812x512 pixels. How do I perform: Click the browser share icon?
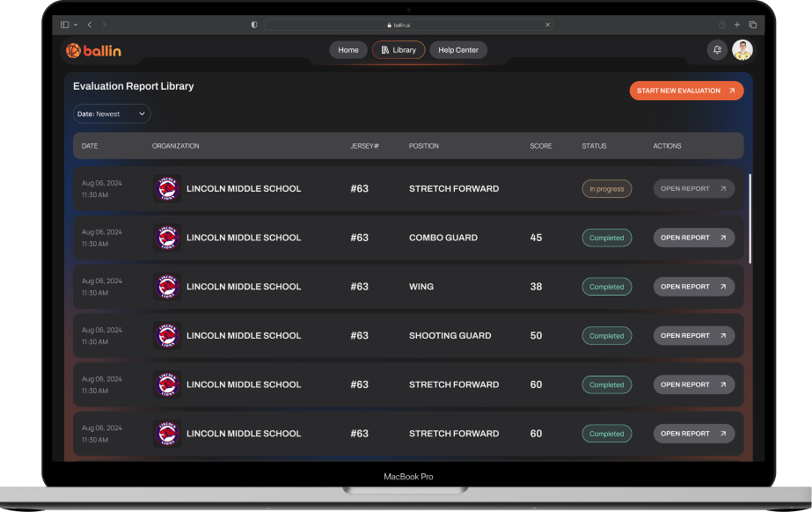pos(722,25)
